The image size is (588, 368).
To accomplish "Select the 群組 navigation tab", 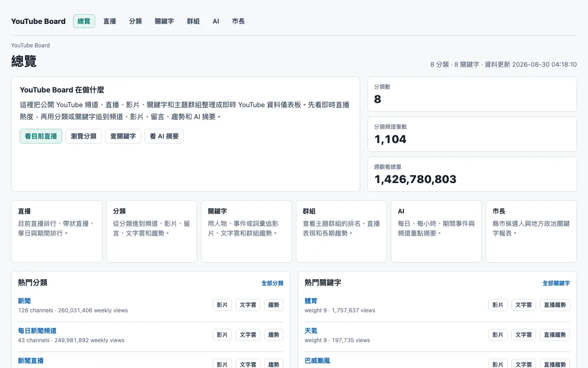I will click(x=193, y=21).
